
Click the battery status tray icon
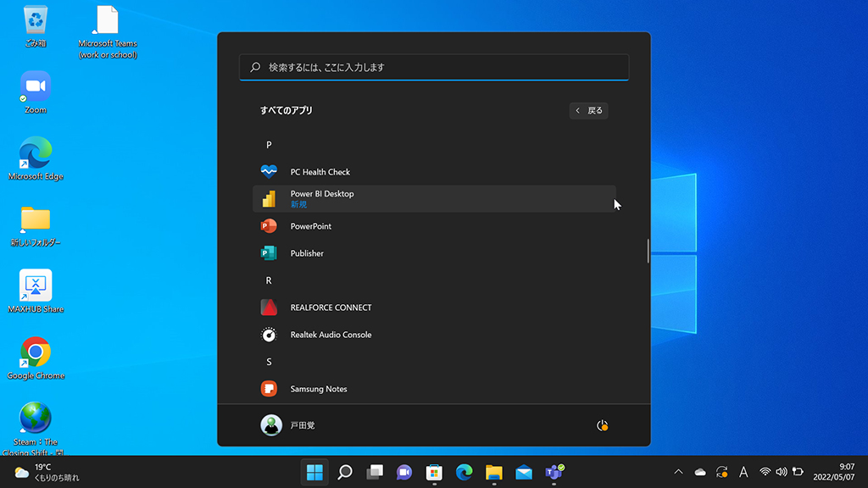click(798, 472)
